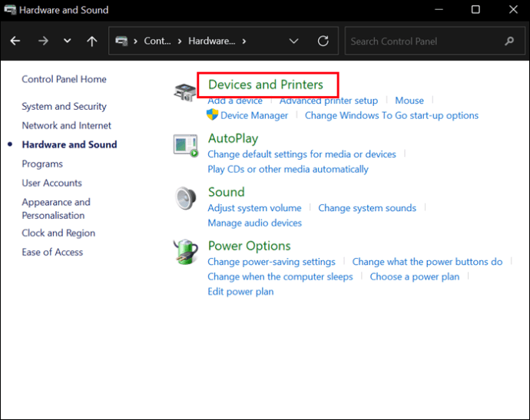Screen dimensions: 530x420
Task: Open Ease of Access category
Action: (x=52, y=252)
